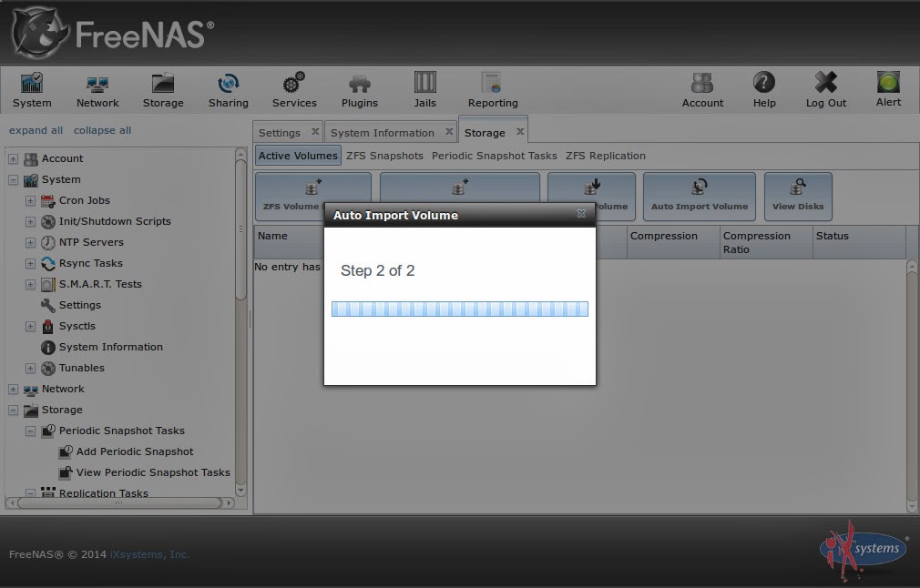Open the ZFS Replication subtab
This screenshot has height=588, width=920.
pyautogui.click(x=606, y=156)
